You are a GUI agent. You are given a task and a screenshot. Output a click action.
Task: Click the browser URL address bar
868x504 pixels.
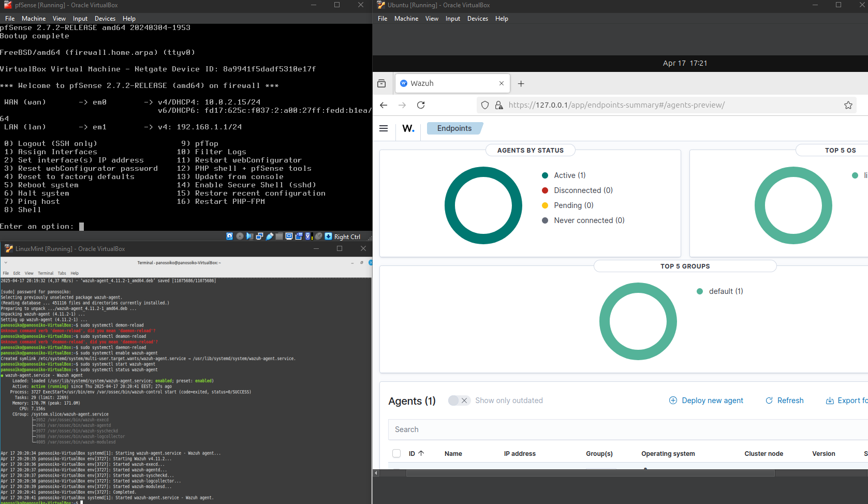click(x=666, y=105)
